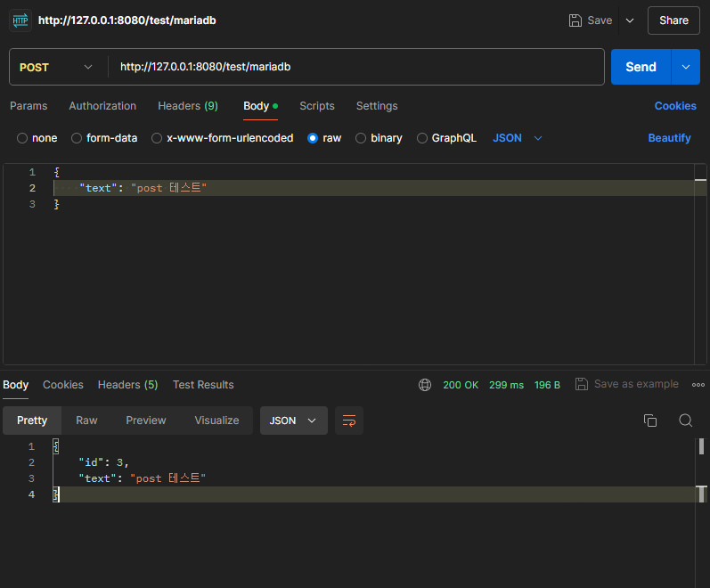Open the globe network information icon

pyautogui.click(x=425, y=385)
